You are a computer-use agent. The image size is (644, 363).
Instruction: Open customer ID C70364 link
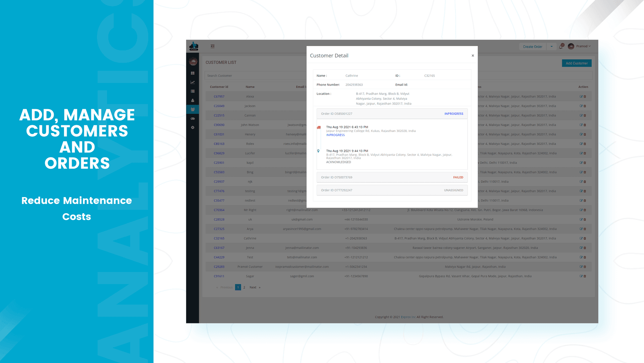pos(219,210)
